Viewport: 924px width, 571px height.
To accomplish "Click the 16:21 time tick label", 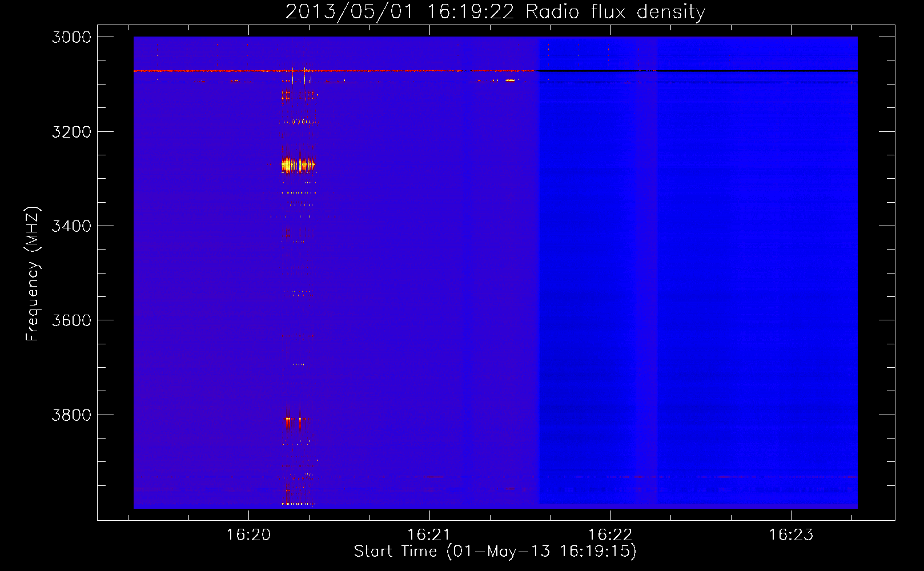I will coord(429,535).
